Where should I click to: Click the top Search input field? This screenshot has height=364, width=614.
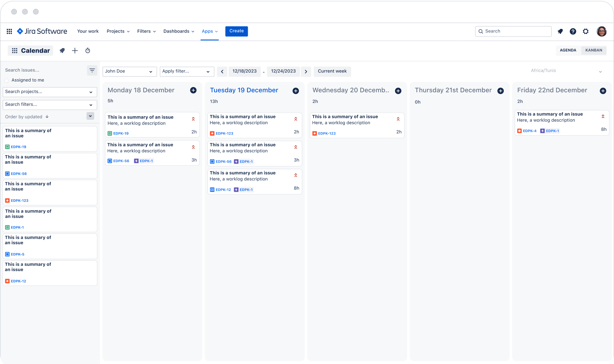(x=513, y=31)
